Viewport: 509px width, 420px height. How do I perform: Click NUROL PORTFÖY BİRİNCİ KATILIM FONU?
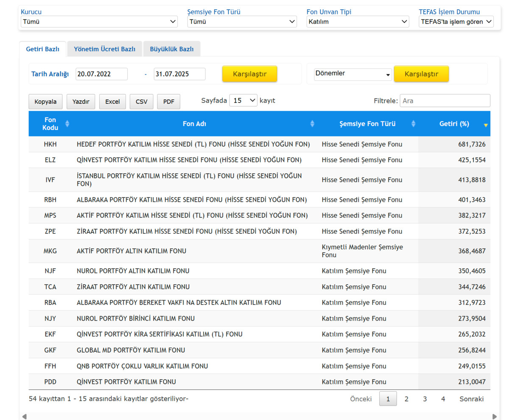click(x=136, y=319)
